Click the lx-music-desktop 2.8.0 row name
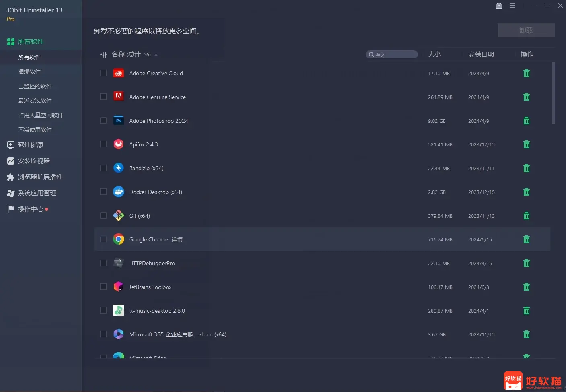 [157, 311]
